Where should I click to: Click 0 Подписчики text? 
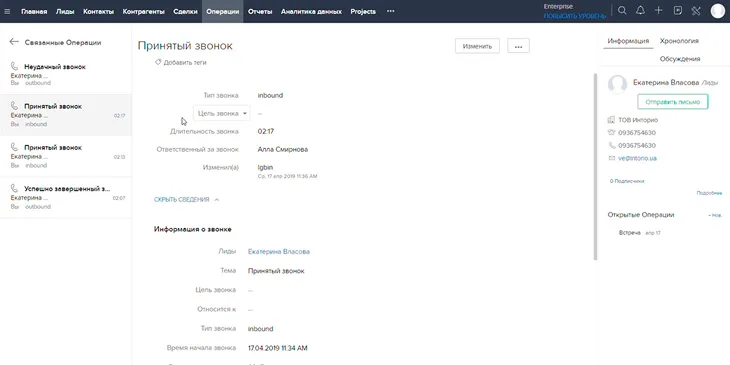tap(627, 181)
